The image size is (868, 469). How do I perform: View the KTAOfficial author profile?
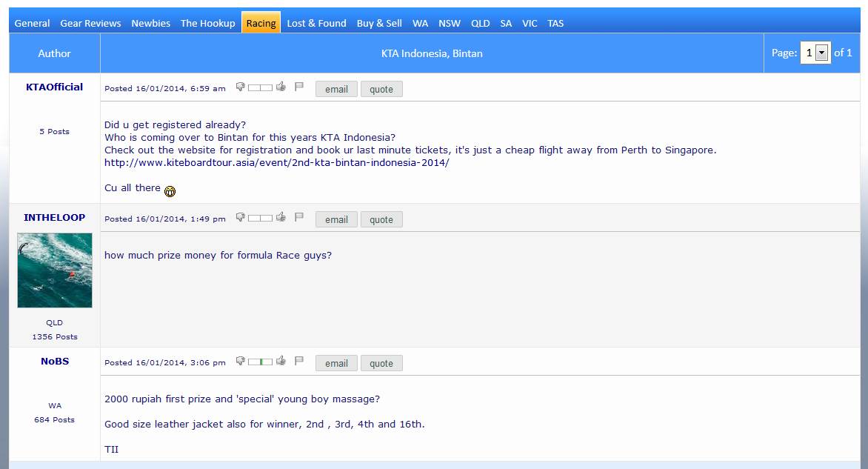(54, 87)
